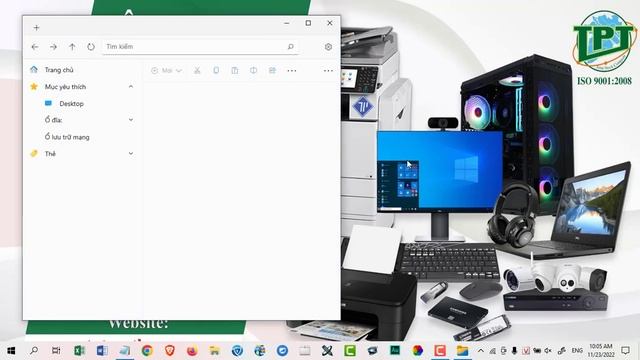The height and width of the screenshot is (360, 640).
Task: Open the Mới new item dropdown
Action: 166,71
